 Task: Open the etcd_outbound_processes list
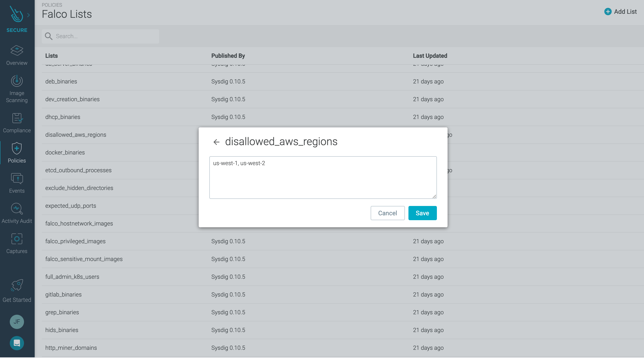[x=78, y=170]
